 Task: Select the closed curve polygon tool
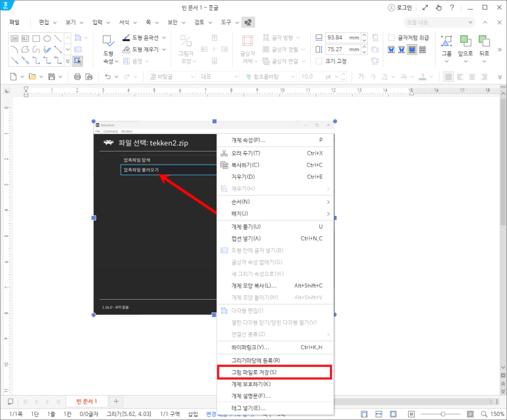point(25,49)
